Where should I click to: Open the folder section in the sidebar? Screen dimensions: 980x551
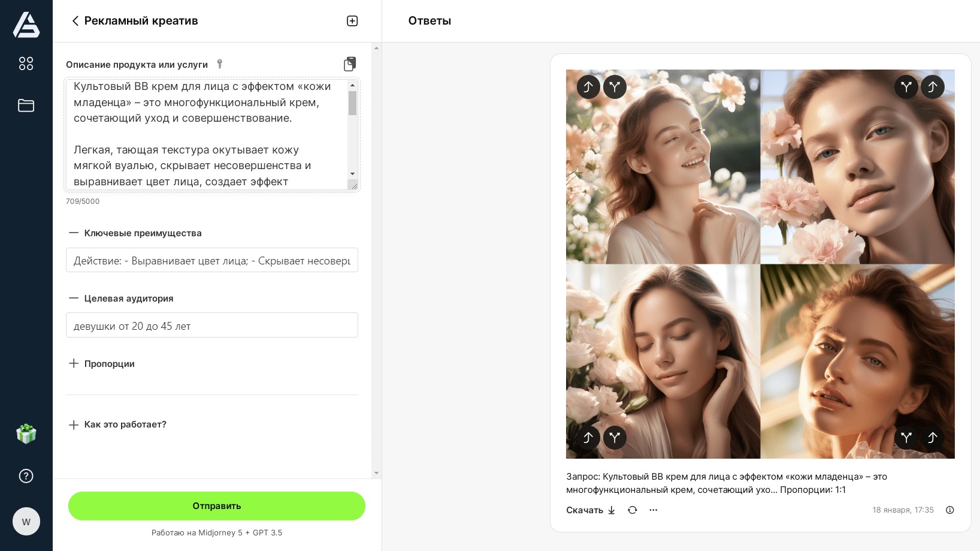coord(26,106)
